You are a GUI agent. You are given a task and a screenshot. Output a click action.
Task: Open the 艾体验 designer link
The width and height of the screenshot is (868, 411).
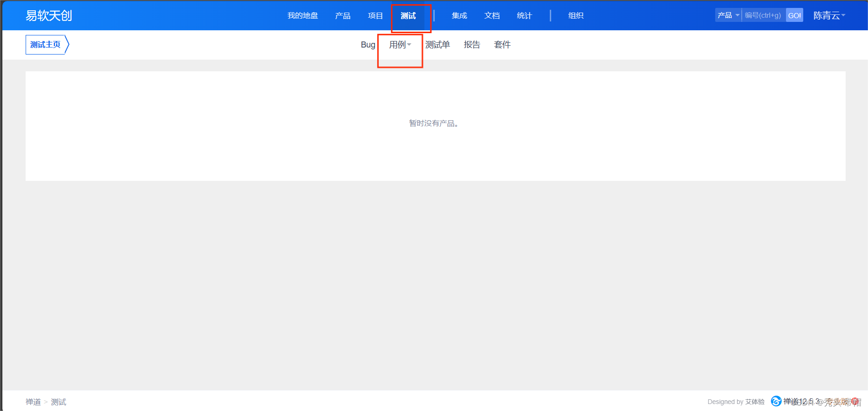tap(755, 402)
